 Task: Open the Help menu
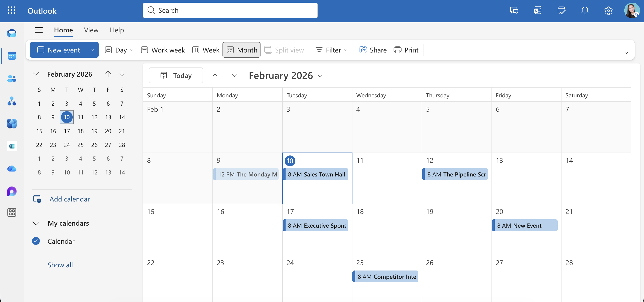coord(117,30)
